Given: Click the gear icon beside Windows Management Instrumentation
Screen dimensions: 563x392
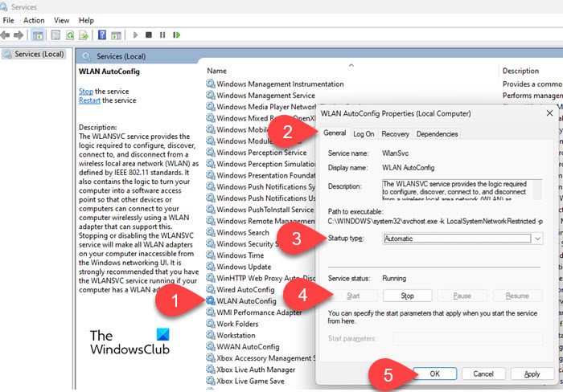Looking at the screenshot, I should (x=211, y=84).
